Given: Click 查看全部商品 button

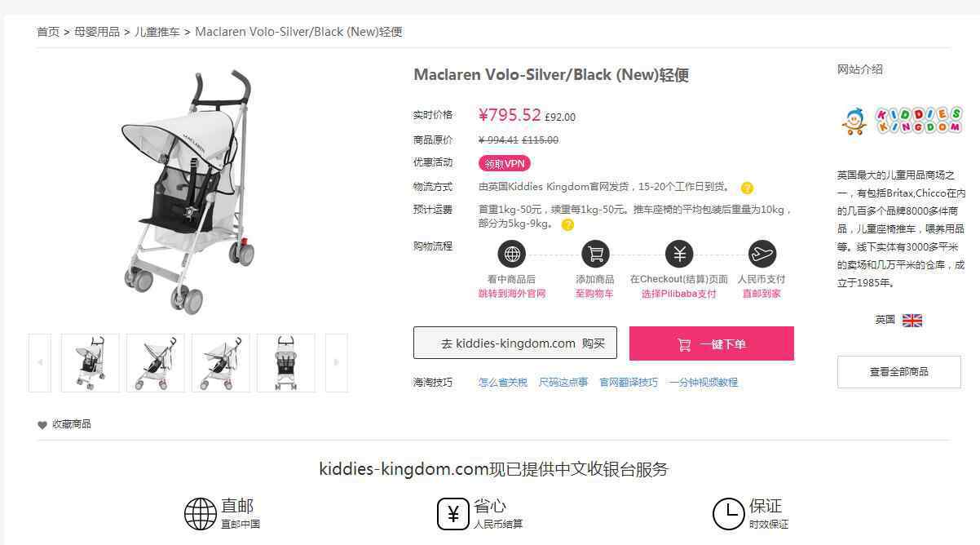Looking at the screenshot, I should point(899,372).
